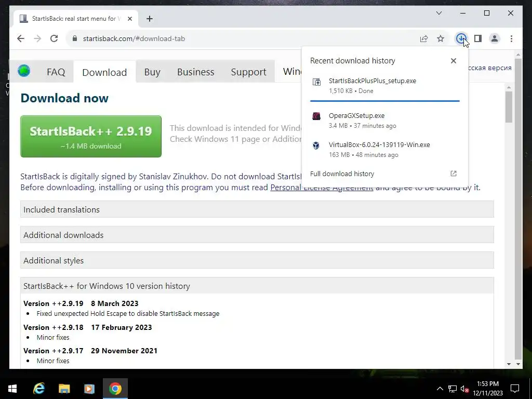Click the StartIsBack++ 2.9.19 download button
532x399 pixels.
[x=91, y=137]
